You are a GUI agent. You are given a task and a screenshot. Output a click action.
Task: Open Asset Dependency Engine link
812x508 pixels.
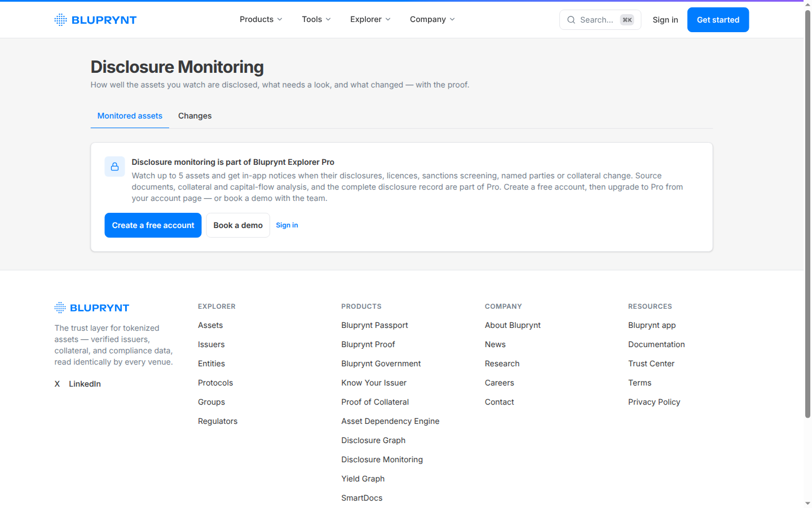coord(390,421)
